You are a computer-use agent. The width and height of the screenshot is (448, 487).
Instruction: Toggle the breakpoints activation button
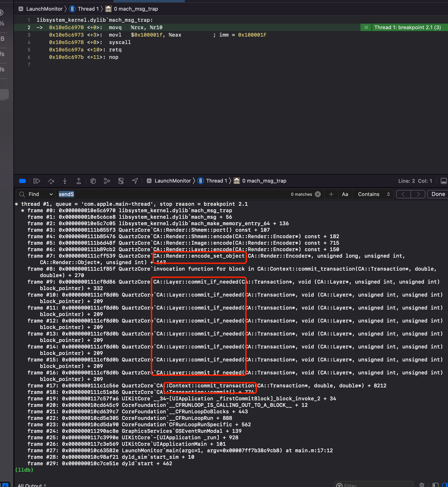click(x=22, y=181)
